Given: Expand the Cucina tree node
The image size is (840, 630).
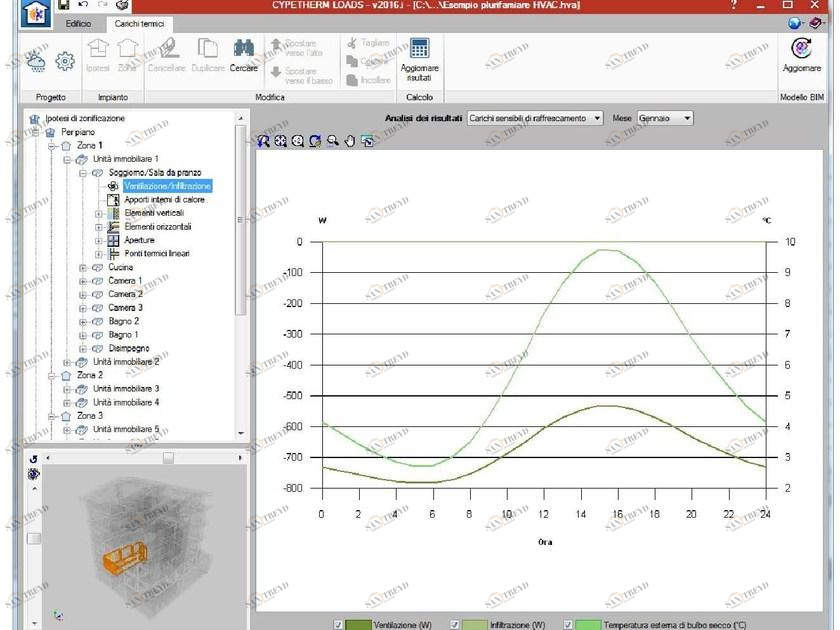Looking at the screenshot, I should coord(83,267).
